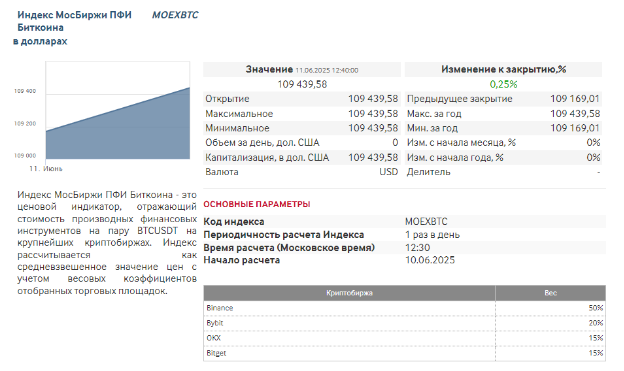
Task: Click the 'Вес' table column header
Action: [x=550, y=293]
